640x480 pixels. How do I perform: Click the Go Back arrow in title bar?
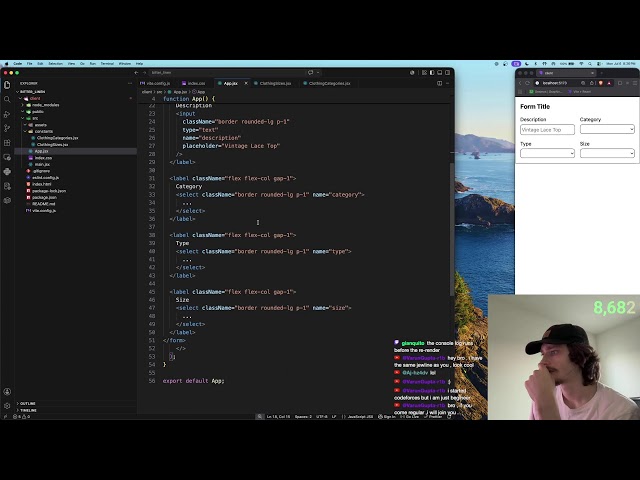coord(136,73)
